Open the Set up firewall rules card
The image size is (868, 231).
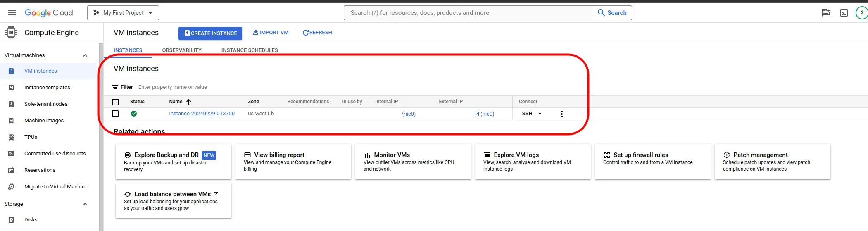point(653,162)
